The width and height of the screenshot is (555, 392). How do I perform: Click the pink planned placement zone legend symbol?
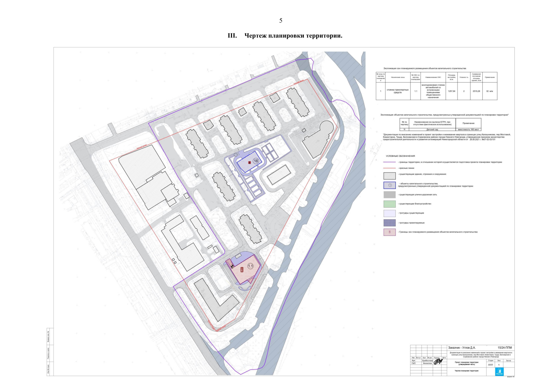click(x=389, y=232)
